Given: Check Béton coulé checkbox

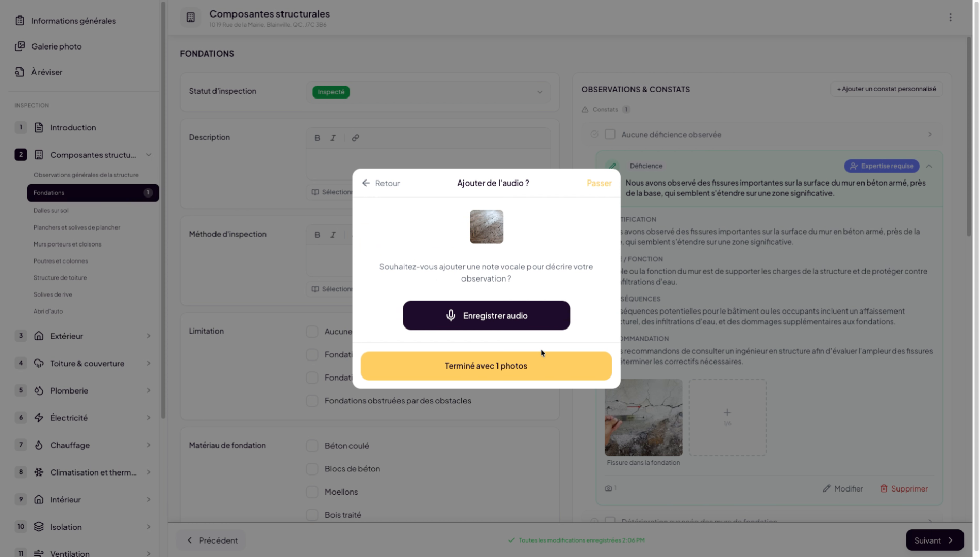Looking at the screenshot, I should tap(312, 446).
